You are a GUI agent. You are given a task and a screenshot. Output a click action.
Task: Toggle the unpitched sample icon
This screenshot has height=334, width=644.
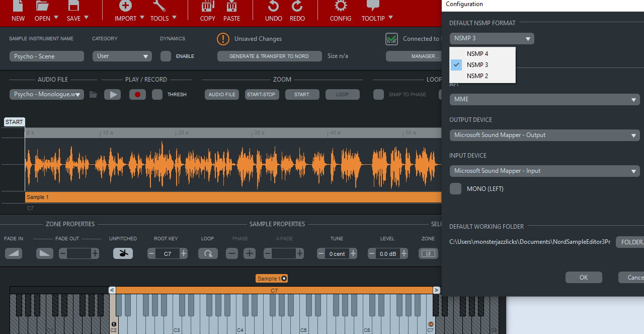[123, 253]
